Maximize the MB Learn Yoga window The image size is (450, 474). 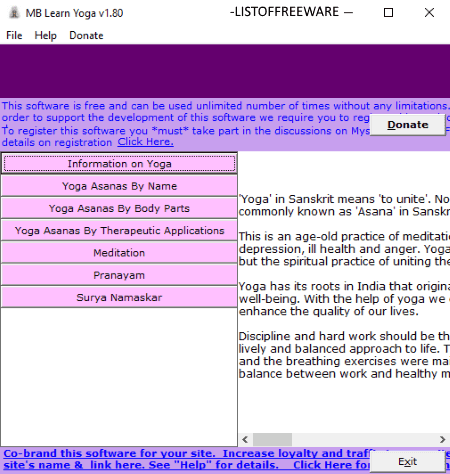tap(388, 13)
